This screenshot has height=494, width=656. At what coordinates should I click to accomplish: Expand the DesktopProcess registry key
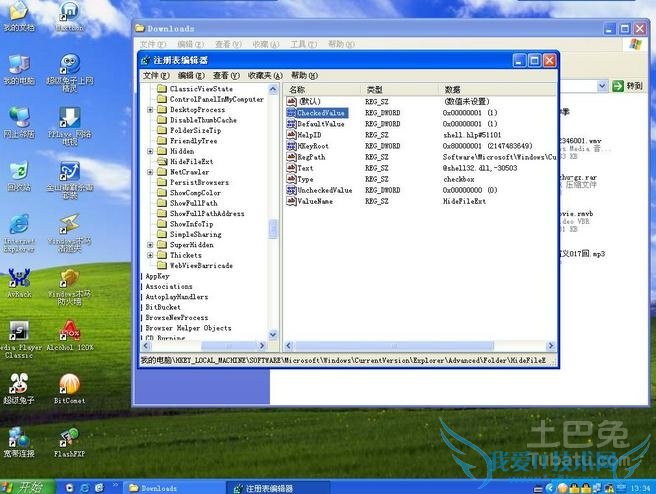[151, 110]
